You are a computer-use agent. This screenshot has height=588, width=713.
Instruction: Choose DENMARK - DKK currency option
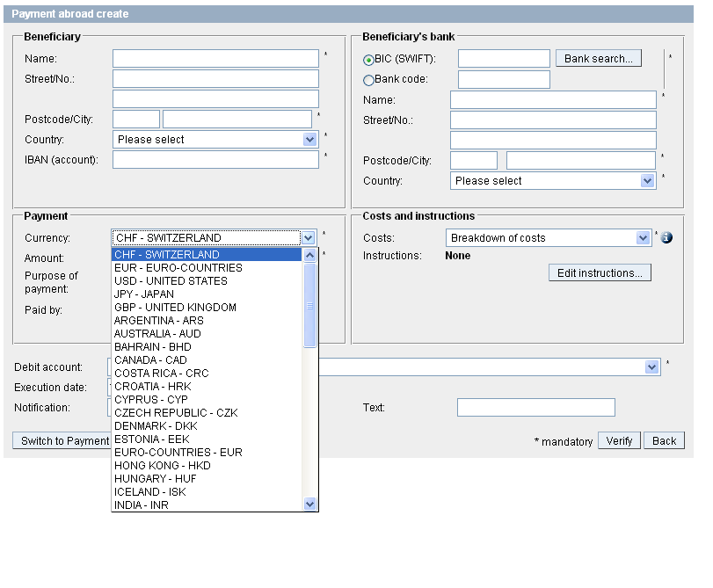point(207,426)
